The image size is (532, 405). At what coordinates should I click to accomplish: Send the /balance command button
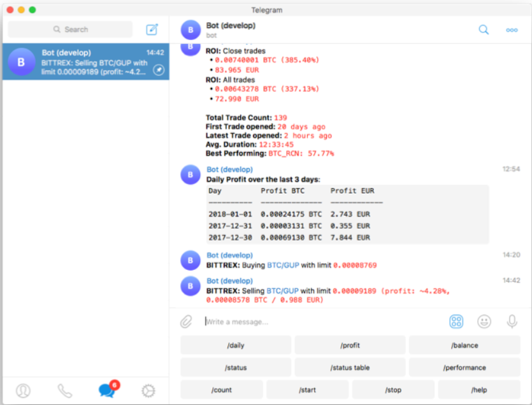[x=464, y=345]
